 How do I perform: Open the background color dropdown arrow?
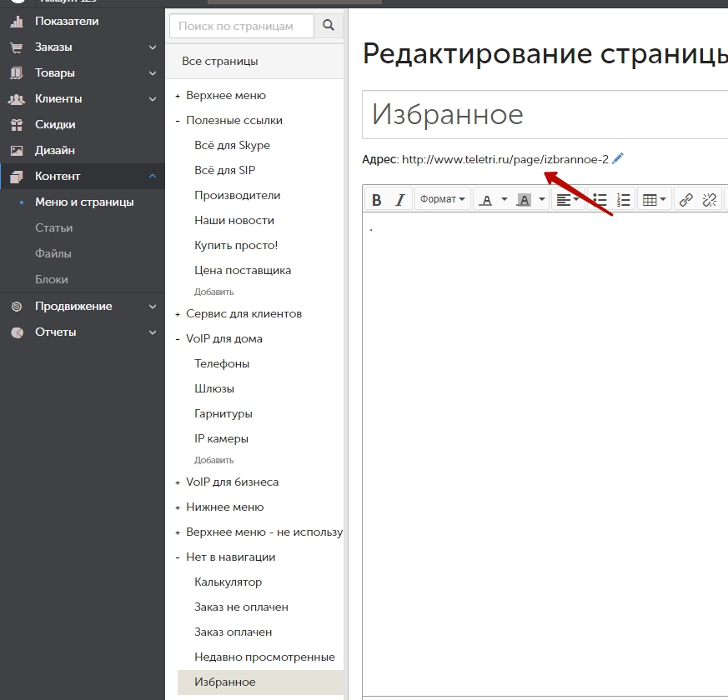pyautogui.click(x=542, y=200)
